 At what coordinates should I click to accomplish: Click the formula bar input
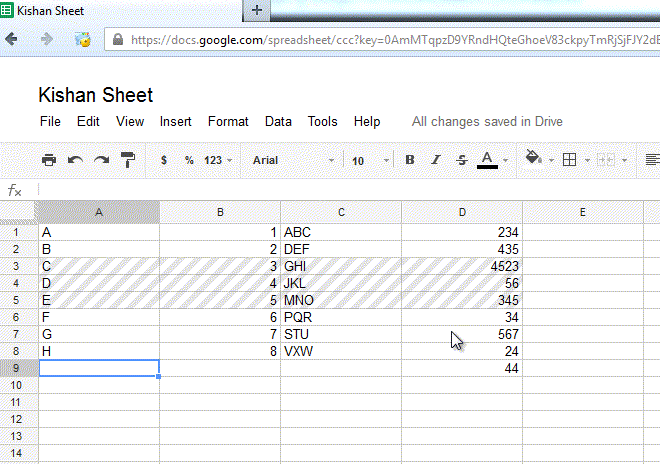[349, 190]
